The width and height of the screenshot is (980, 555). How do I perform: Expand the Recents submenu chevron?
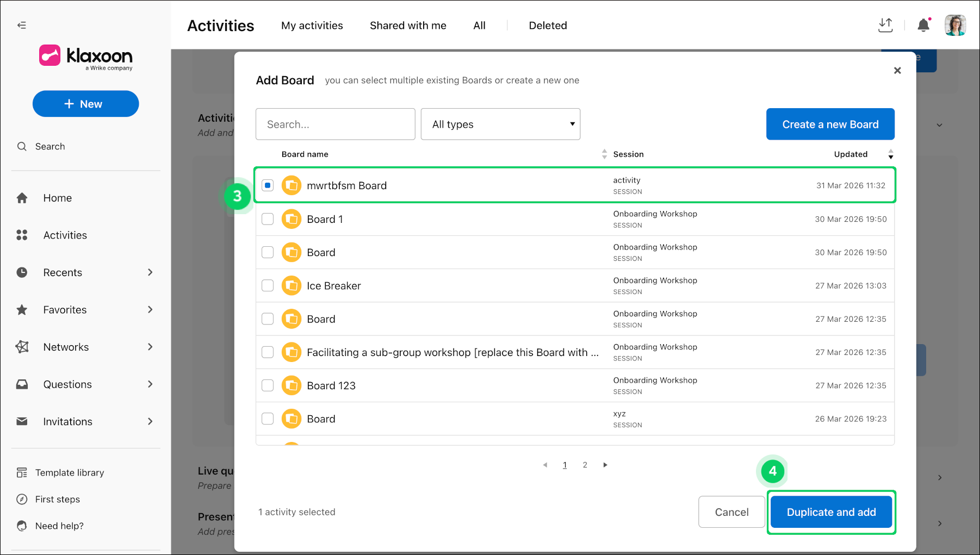pyautogui.click(x=151, y=272)
